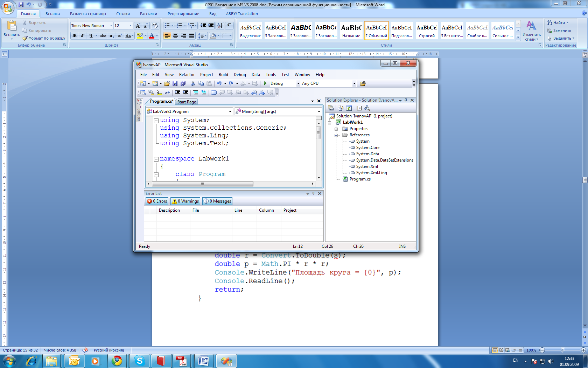Screen dimensions: 588x368
Task: Click the Comment selection icon in editor toolbar
Action: (x=195, y=93)
